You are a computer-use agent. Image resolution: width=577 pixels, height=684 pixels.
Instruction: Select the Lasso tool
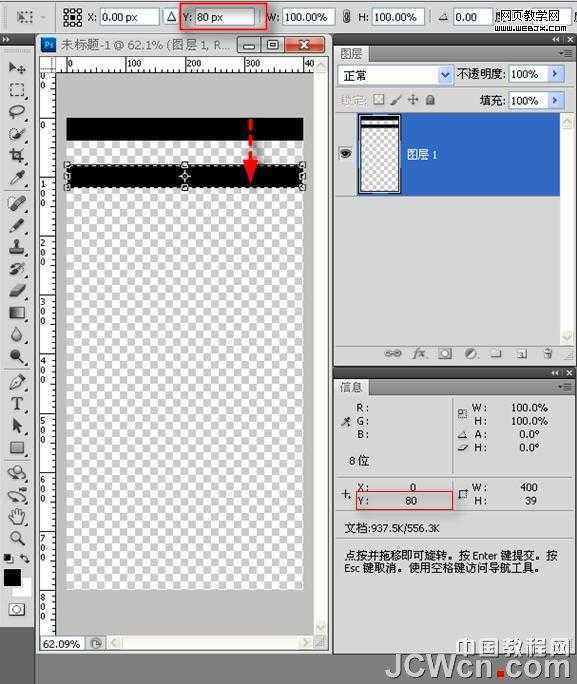pos(17,112)
